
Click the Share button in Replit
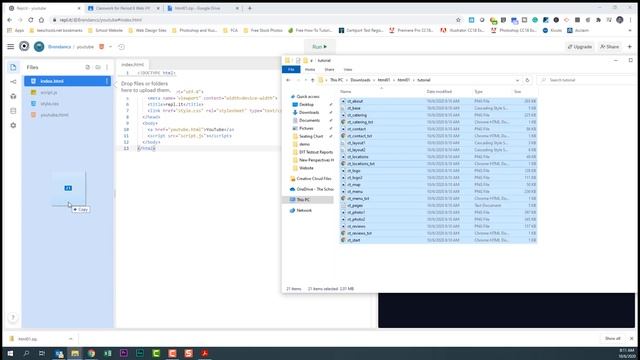point(609,47)
